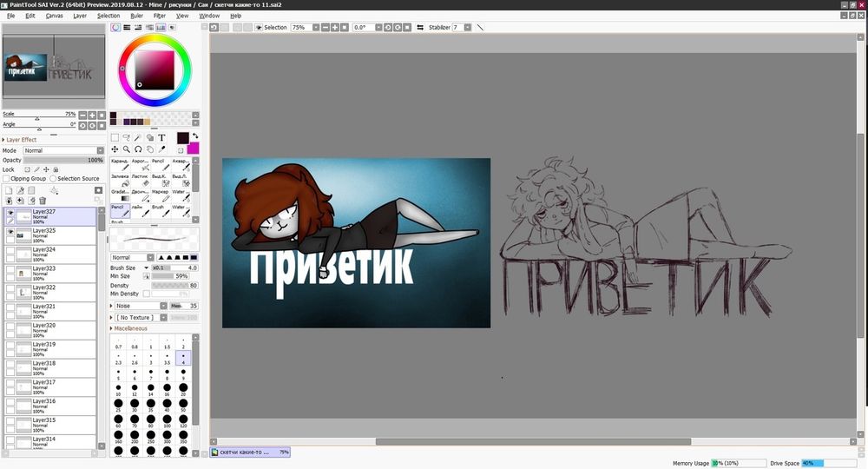Show Layer323 using its visibility box
This screenshot has height=469, width=868.
10,269
